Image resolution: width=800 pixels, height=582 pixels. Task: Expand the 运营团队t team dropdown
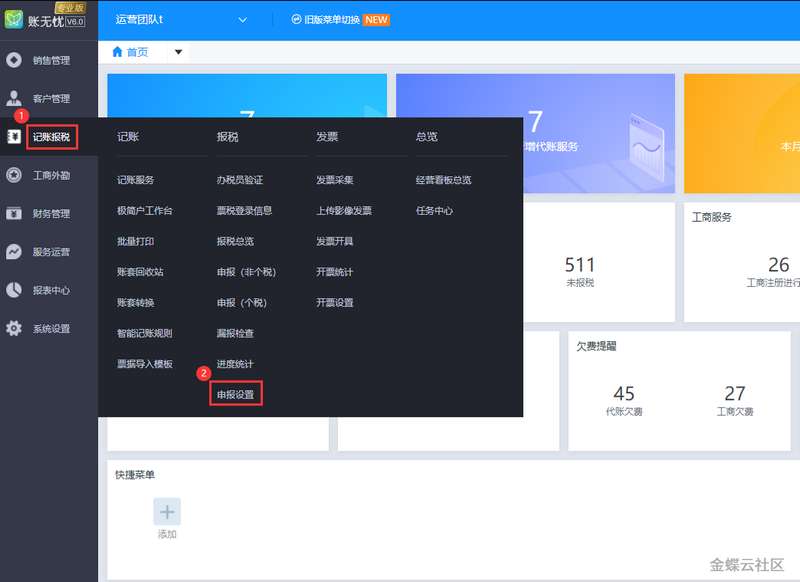(x=243, y=20)
